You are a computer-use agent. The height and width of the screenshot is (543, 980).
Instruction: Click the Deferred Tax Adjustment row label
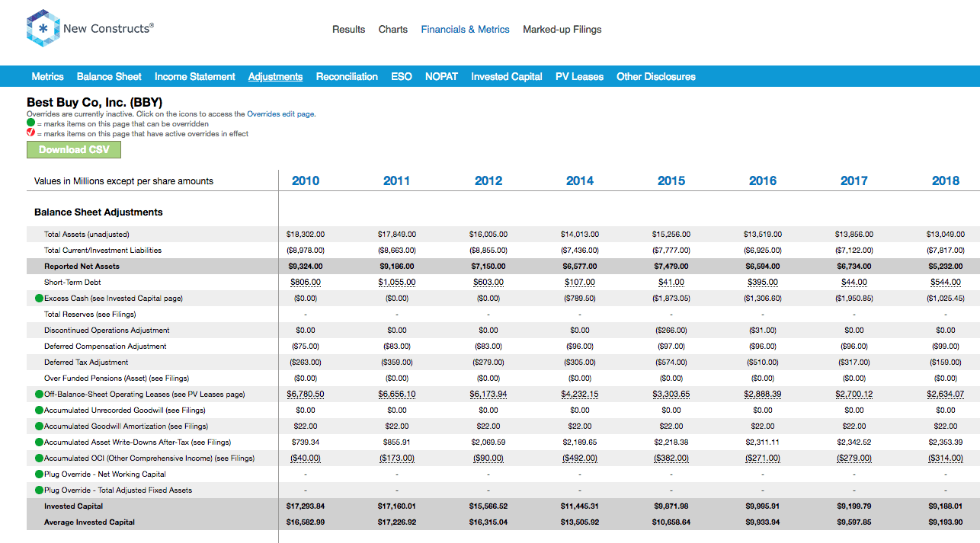pyautogui.click(x=86, y=363)
